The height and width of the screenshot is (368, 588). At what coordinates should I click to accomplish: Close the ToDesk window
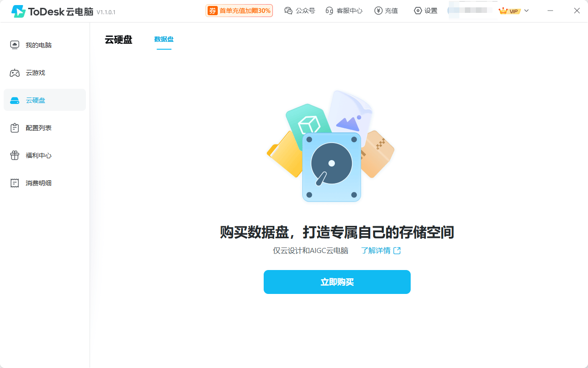(577, 11)
